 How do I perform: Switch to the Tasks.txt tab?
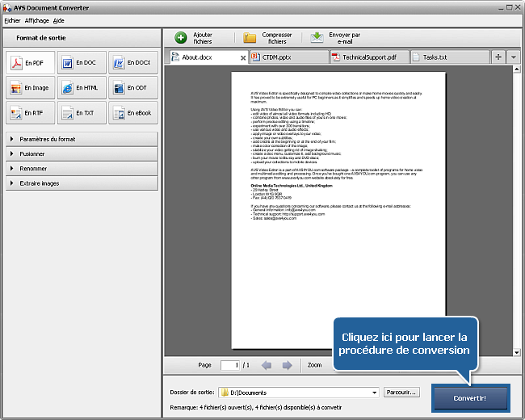tap(450, 57)
